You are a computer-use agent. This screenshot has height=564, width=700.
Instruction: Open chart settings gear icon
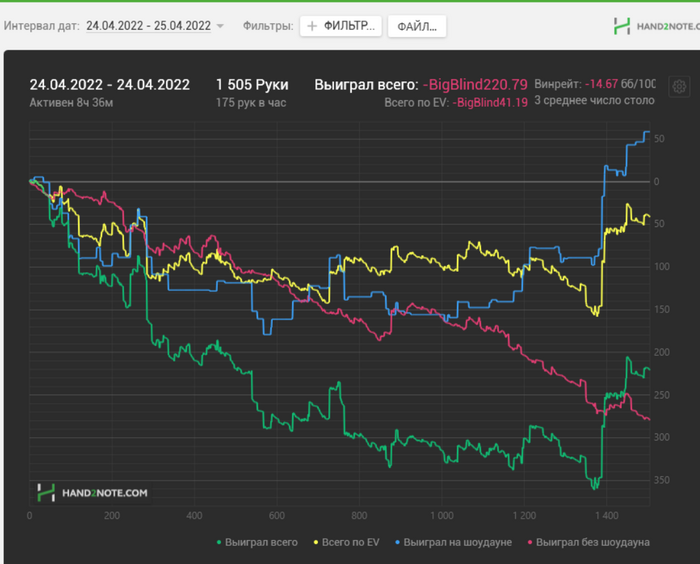coord(679,86)
